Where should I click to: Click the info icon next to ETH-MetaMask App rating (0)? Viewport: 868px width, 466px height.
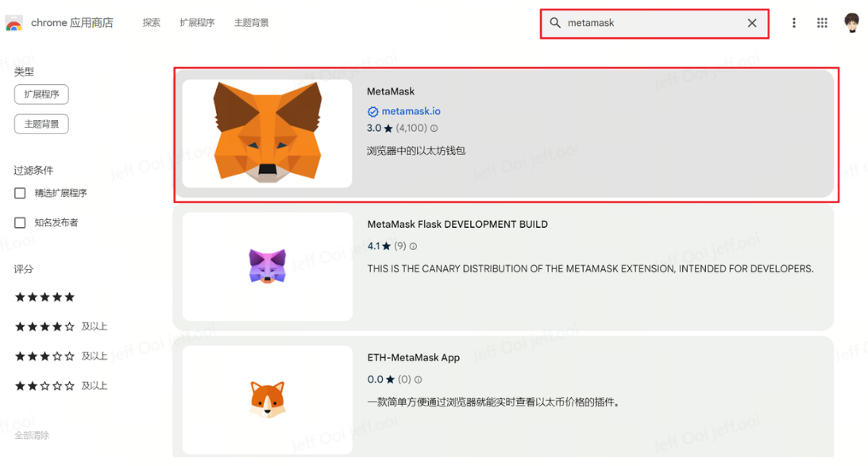point(418,379)
